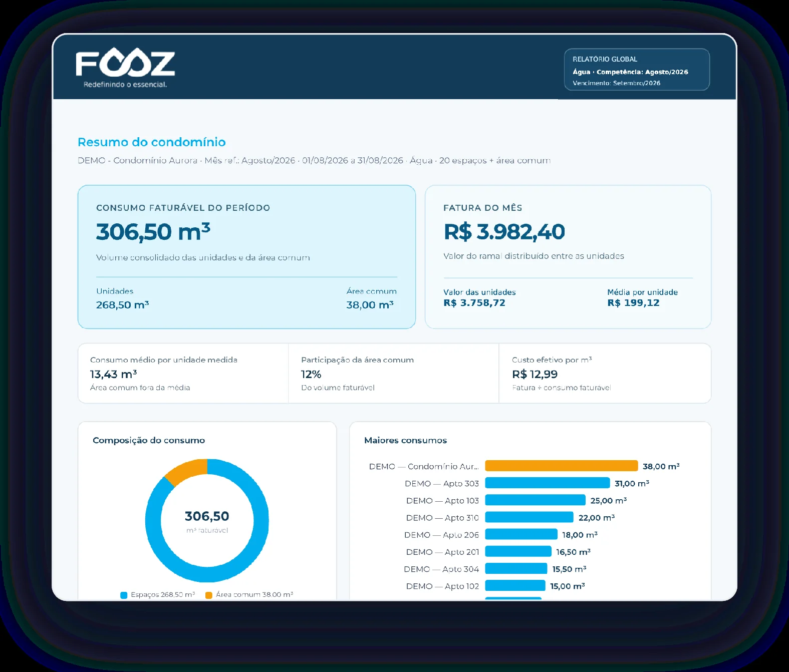Viewport: 789px width, 672px height.
Task: Click the Resumo do condomínio heading
Action: pyautogui.click(x=152, y=142)
